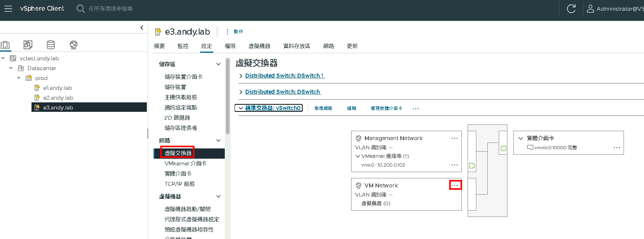The width and height of the screenshot is (644, 239).
Task: Select 實體介面卡 settings item
Action: click(178, 174)
